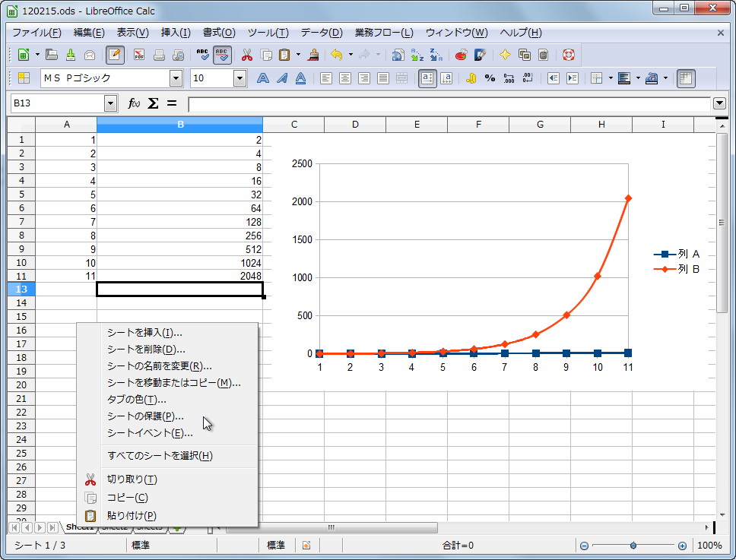
Task: Open the print preview icon
Action: pyautogui.click(x=179, y=55)
